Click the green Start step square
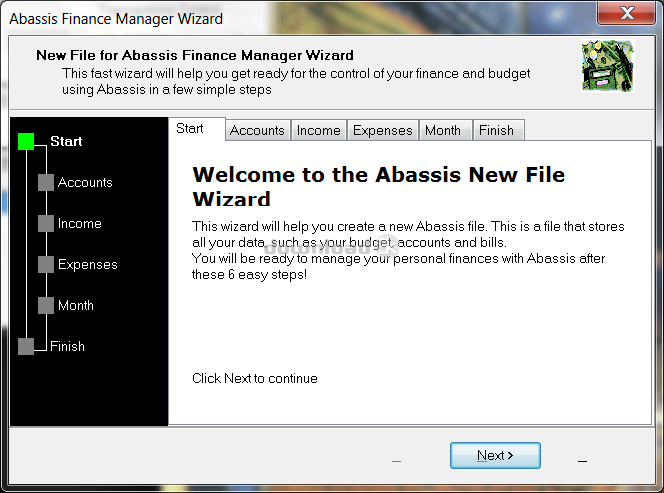 pos(26,142)
